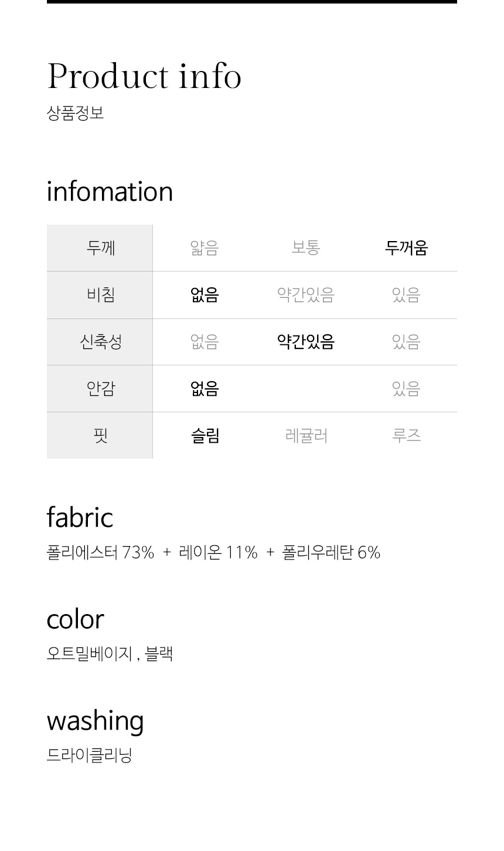Select the 슬림 fit option
The width and height of the screenshot is (504, 851).
coord(205,435)
